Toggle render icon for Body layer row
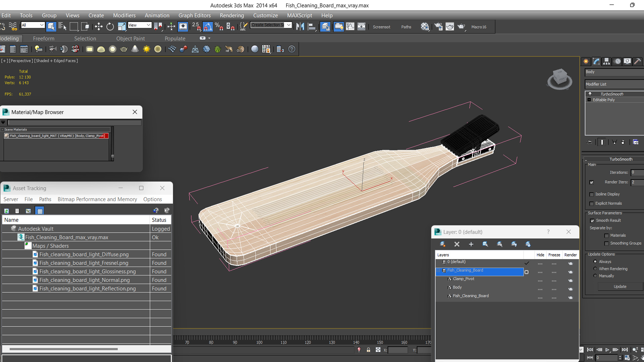 click(x=571, y=289)
